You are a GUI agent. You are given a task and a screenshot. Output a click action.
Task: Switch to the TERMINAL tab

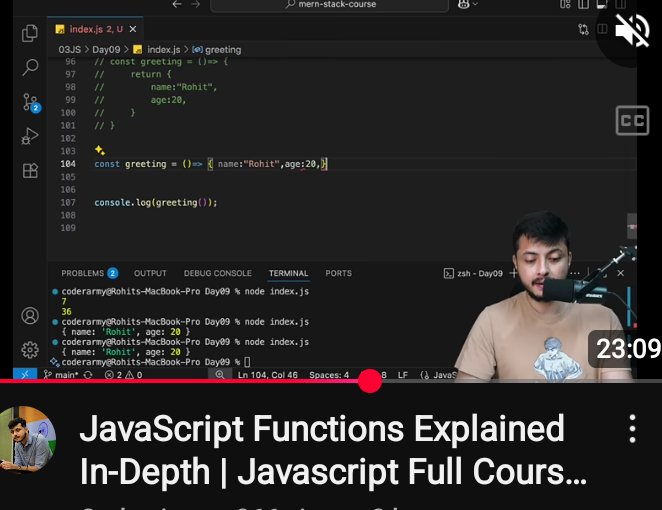coord(289,273)
